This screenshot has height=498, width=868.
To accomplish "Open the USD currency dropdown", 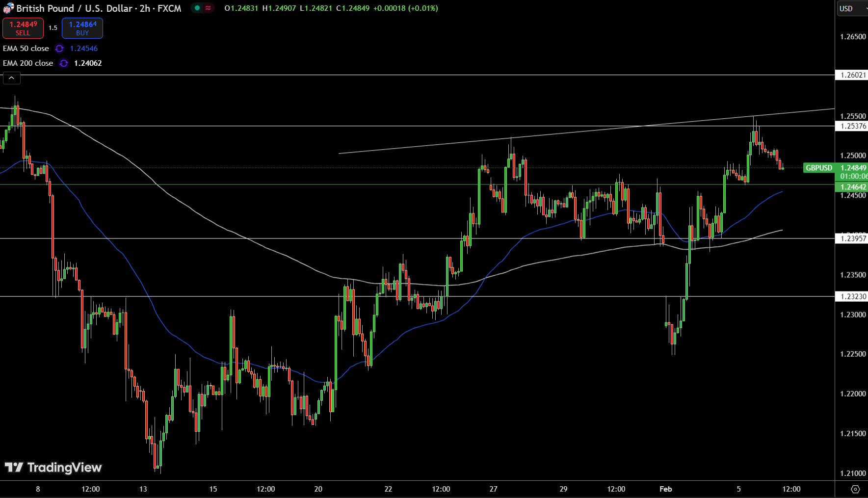I will click(x=852, y=8).
